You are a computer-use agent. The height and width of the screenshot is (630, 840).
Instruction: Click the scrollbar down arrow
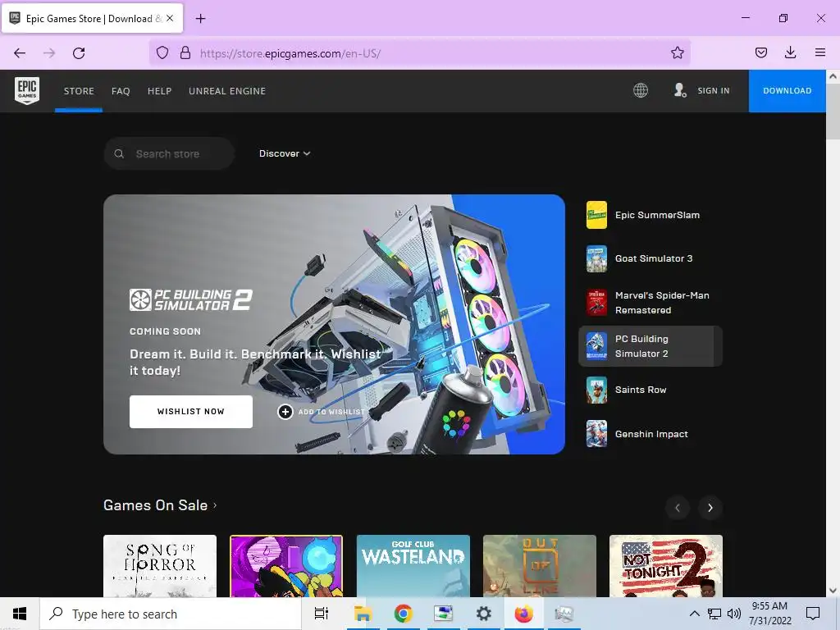[x=833, y=591]
